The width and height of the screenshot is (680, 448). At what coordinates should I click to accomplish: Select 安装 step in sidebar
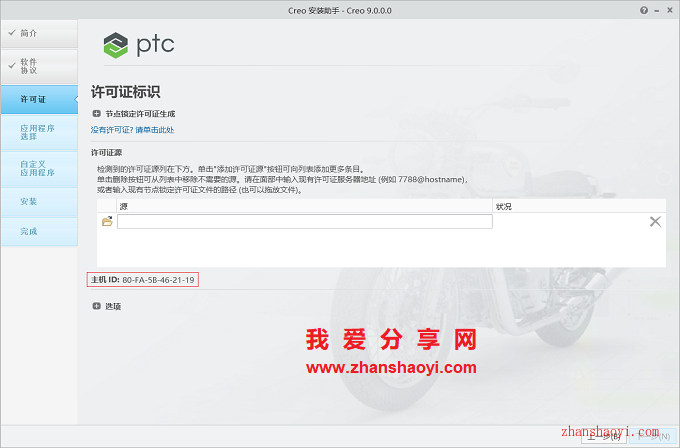[x=39, y=202]
